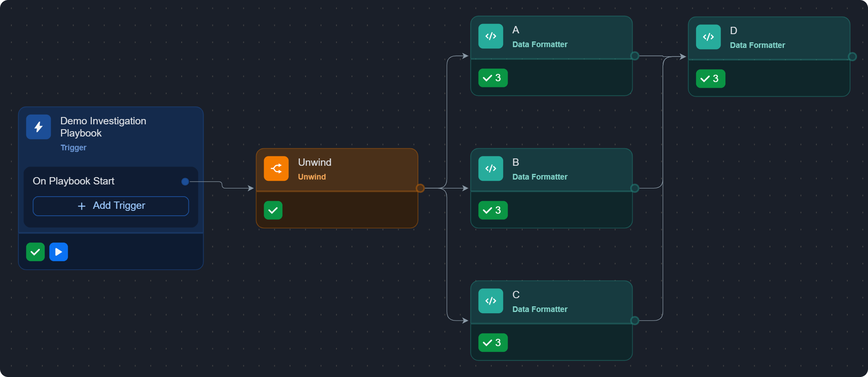Open node C's result badge showing 3
The height and width of the screenshot is (377, 868).
(493, 343)
